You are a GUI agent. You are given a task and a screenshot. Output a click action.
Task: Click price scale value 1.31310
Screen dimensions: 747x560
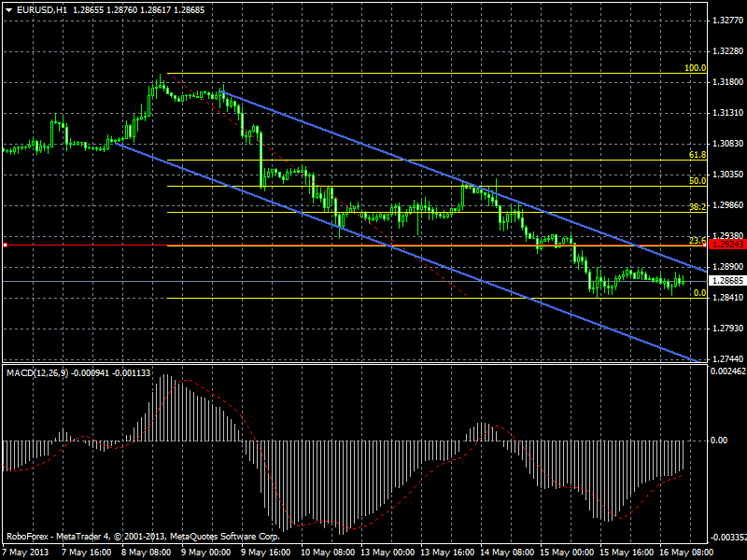(728, 113)
